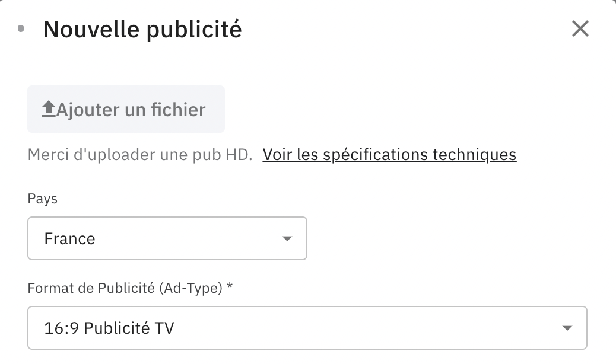Click the upload arrow icon
This screenshot has height=364, width=616.
pos(48,109)
